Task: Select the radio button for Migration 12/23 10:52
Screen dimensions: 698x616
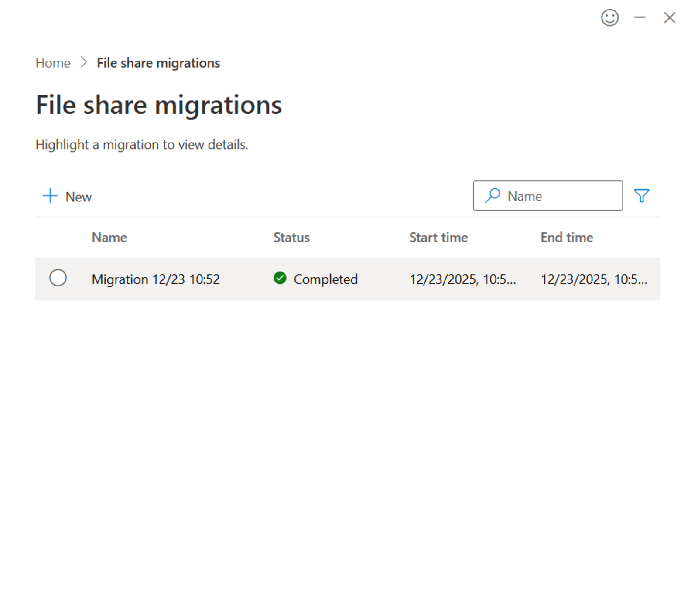Action: (58, 278)
